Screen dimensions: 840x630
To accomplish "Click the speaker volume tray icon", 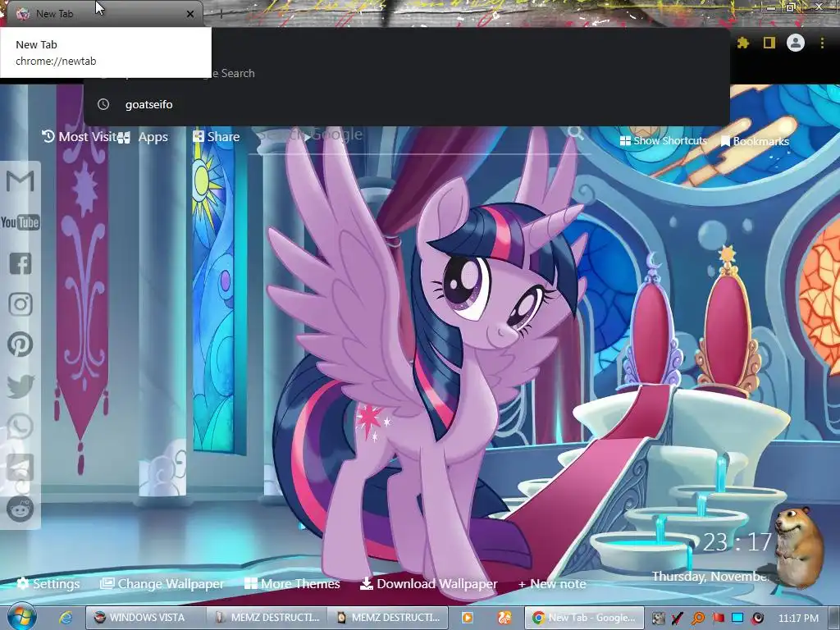I will [757, 619].
